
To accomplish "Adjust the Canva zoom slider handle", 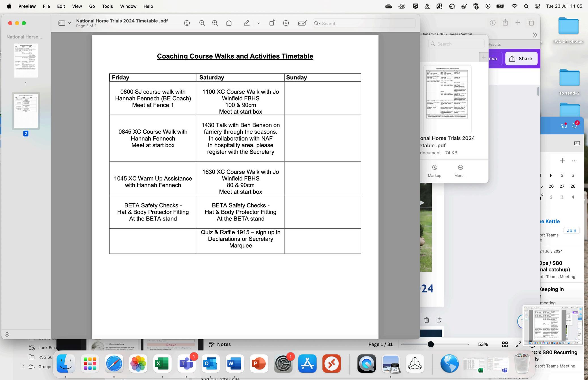I will coord(431,344).
